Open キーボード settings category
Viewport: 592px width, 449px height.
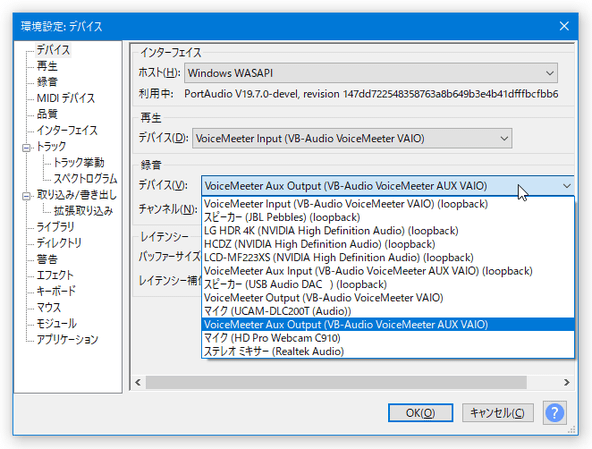[x=56, y=291]
